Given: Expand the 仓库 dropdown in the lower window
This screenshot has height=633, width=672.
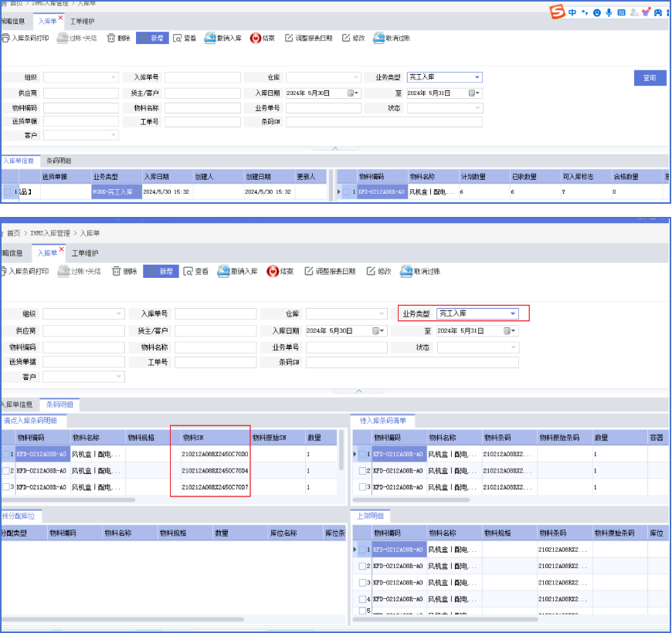Looking at the screenshot, I should coord(382,313).
